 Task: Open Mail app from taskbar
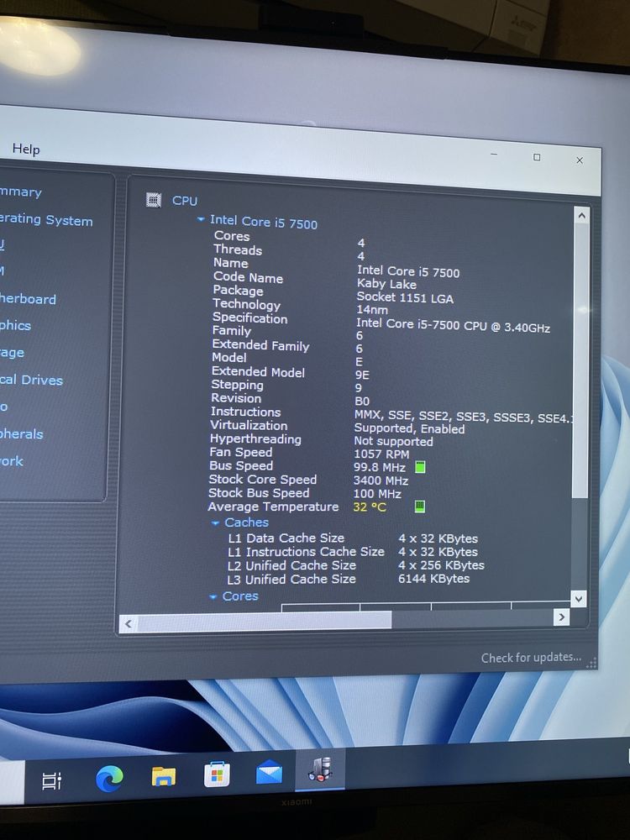(x=269, y=772)
